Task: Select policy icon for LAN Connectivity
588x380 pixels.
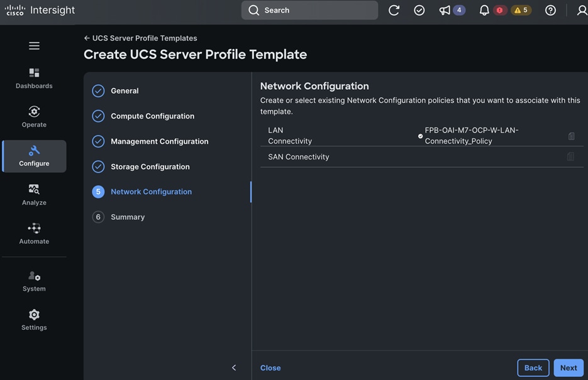Action: (571, 136)
